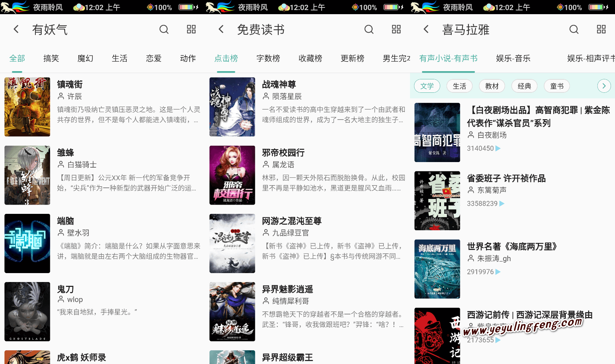This screenshot has width=615, height=364.
Task: Go back from the 喜马拉雅 screen
Action: (x=426, y=29)
